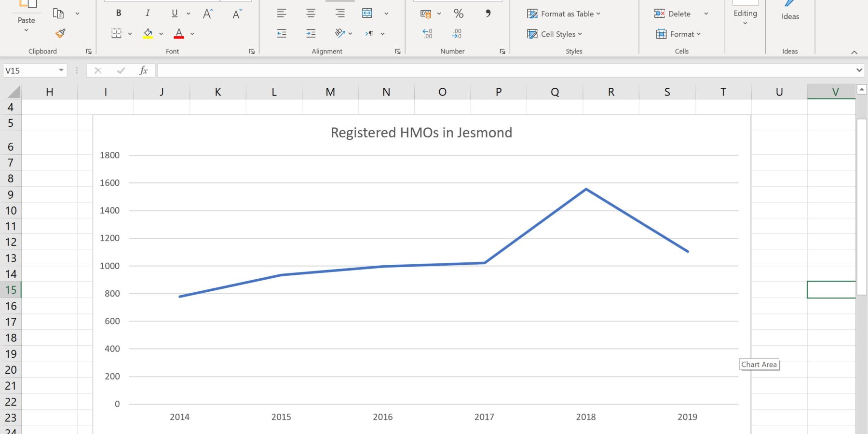This screenshot has height=434, width=868.
Task: Toggle underline formatting
Action: point(175,14)
